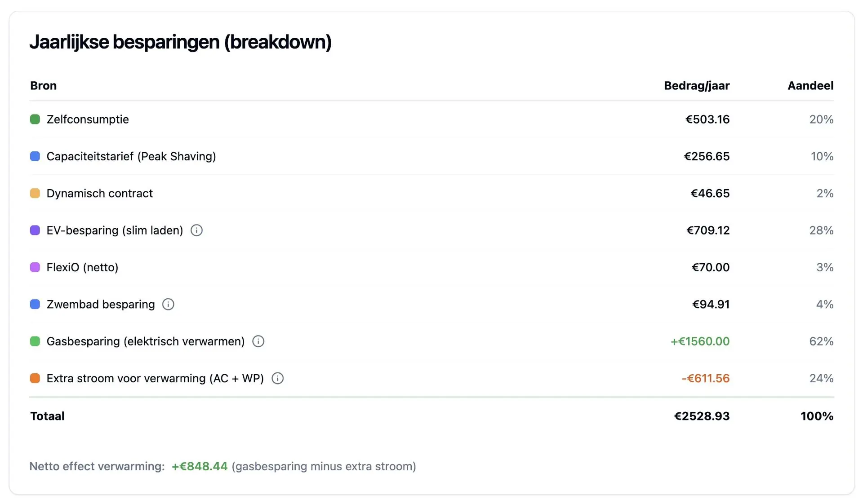Screen dimensions: 863x504
Task: Click pink swatch next to FlexiO (netto)
Action: [x=35, y=267]
